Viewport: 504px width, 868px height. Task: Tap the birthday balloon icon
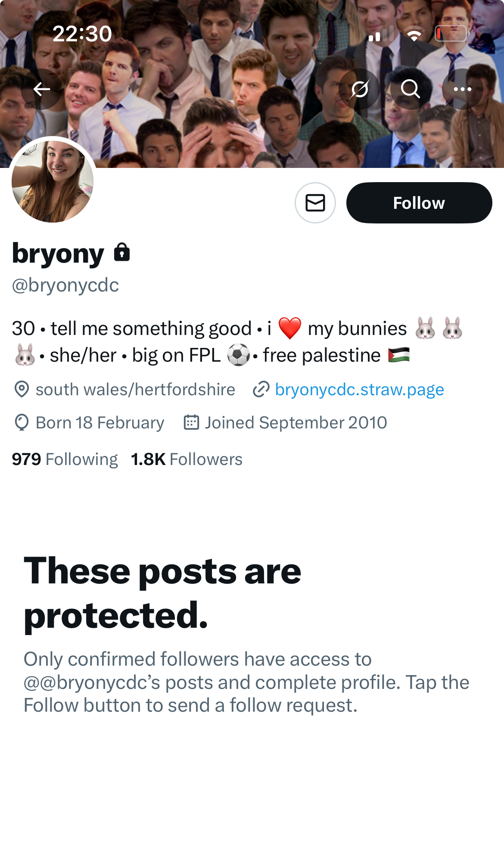coord(22,422)
